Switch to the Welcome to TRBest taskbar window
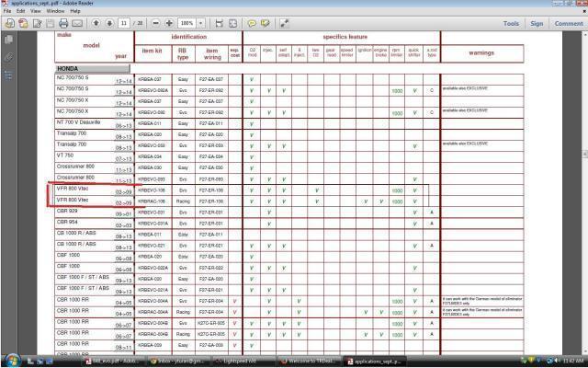The image size is (588, 368). [310, 362]
